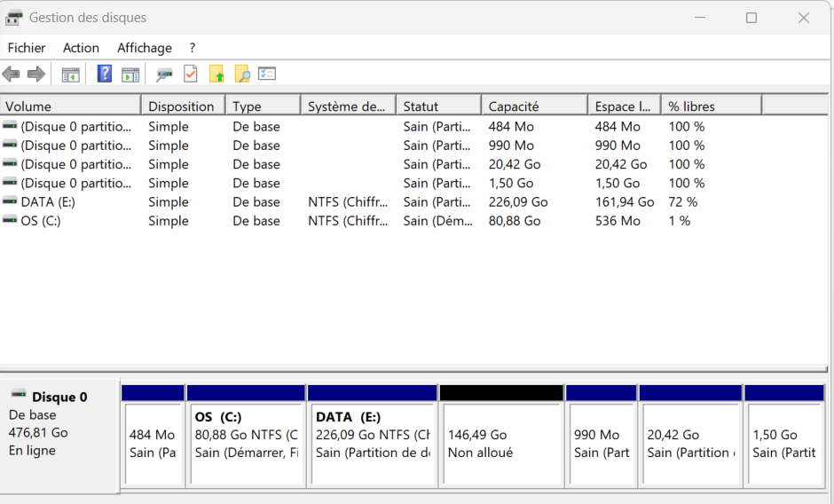Click the yellow page with magnifier icon
The image size is (834, 504).
click(x=241, y=75)
